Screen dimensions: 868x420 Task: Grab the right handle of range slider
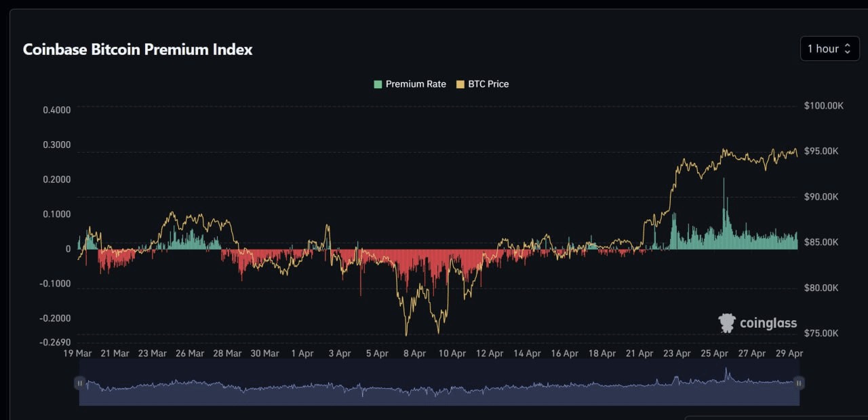(x=798, y=383)
